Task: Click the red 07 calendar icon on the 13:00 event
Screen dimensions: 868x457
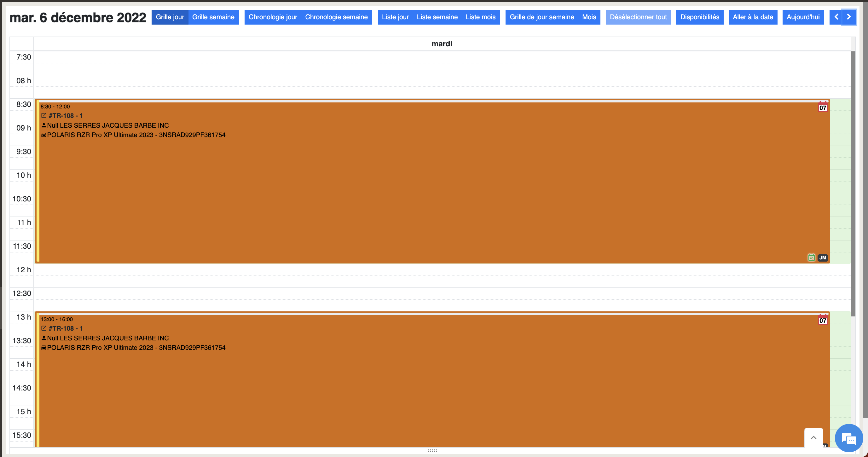Action: pyautogui.click(x=823, y=320)
